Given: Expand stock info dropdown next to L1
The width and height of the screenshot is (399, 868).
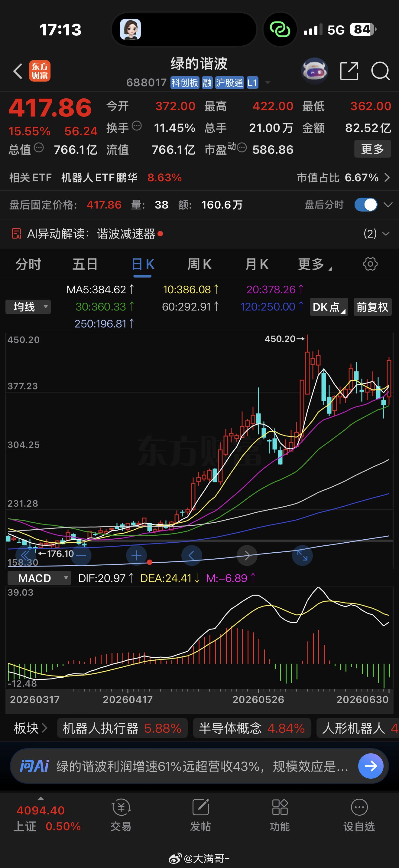Looking at the screenshot, I should pos(268,83).
